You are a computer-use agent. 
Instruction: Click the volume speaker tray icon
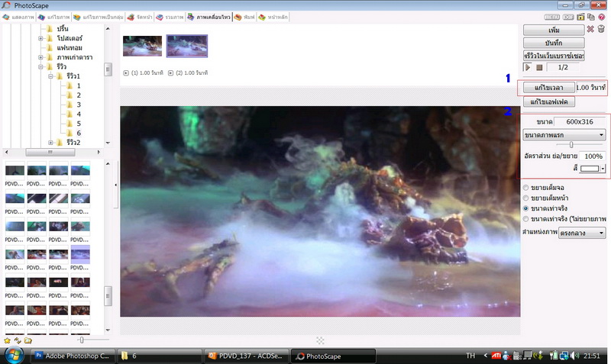(574, 356)
